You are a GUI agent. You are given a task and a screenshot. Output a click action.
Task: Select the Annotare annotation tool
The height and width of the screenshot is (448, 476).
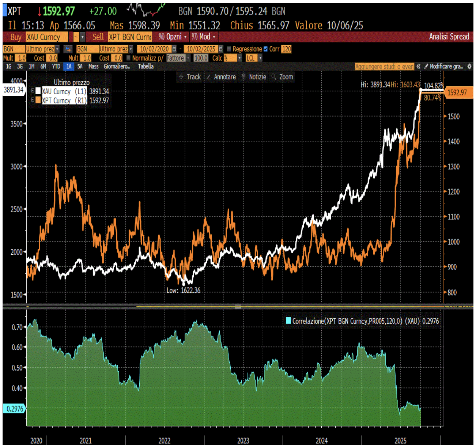(x=221, y=77)
